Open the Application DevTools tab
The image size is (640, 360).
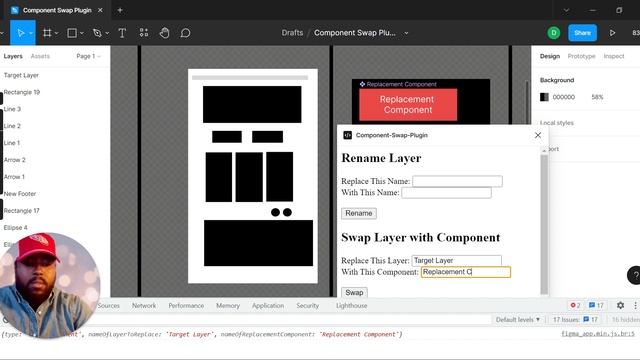tap(268, 305)
